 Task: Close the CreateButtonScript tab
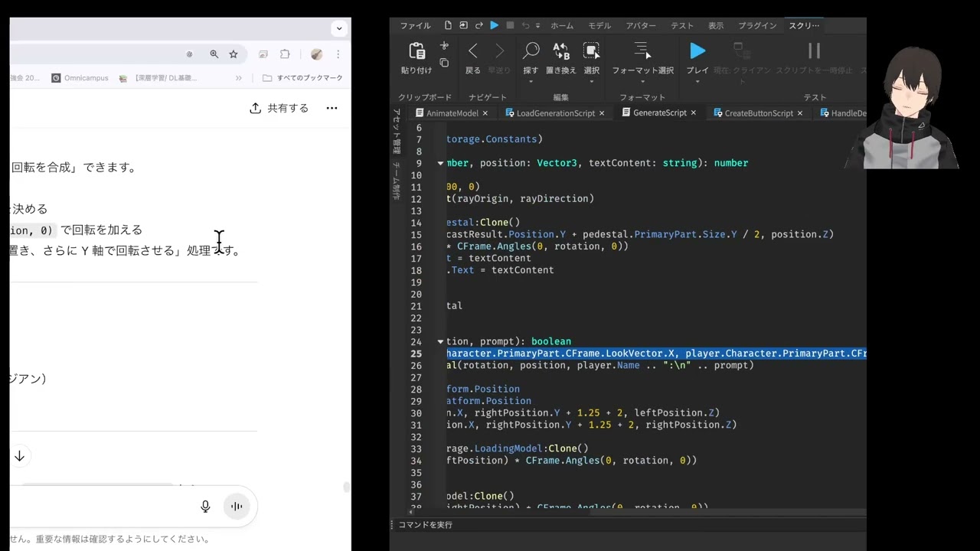tap(800, 112)
